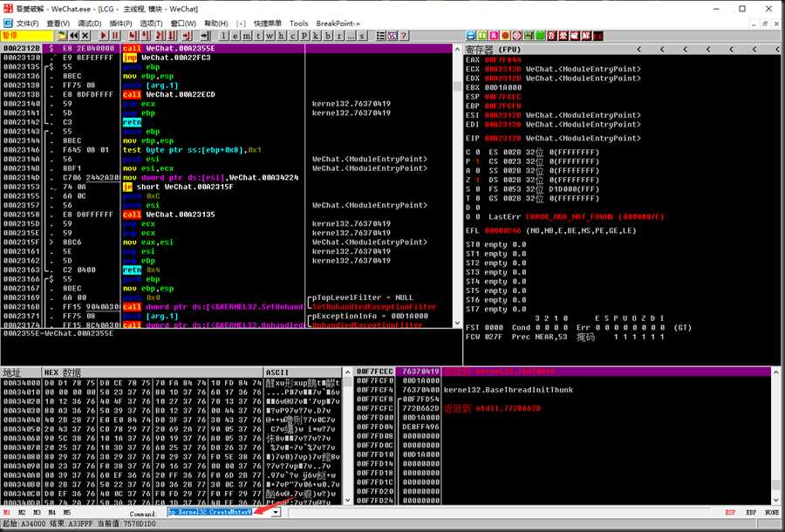Click the Close program X toolbar icon

[85, 36]
